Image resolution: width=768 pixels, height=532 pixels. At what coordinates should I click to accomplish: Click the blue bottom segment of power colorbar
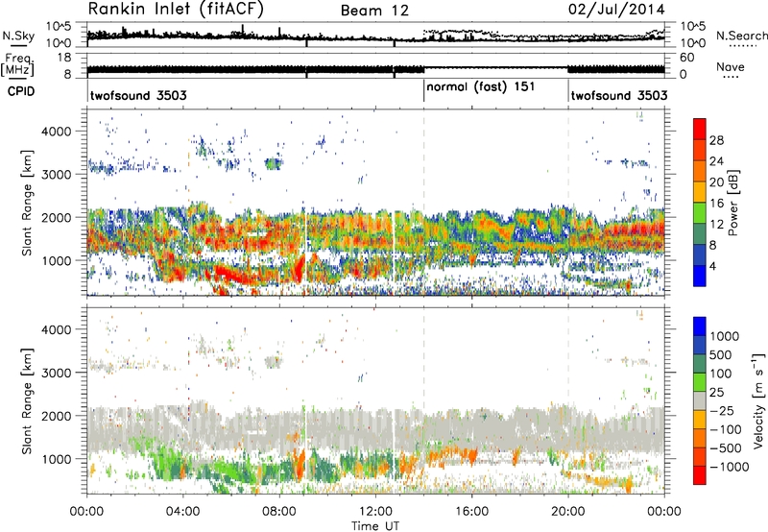pyautogui.click(x=700, y=276)
